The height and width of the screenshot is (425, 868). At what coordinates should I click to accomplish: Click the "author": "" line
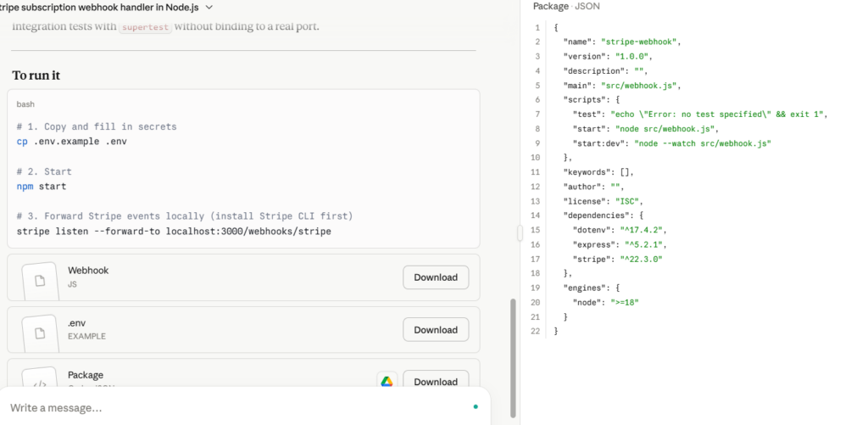click(594, 187)
